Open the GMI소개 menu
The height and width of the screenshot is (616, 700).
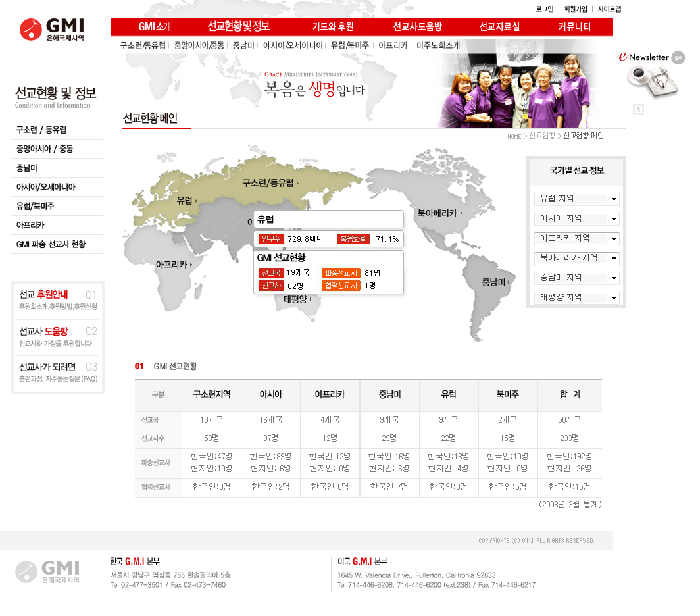click(155, 27)
